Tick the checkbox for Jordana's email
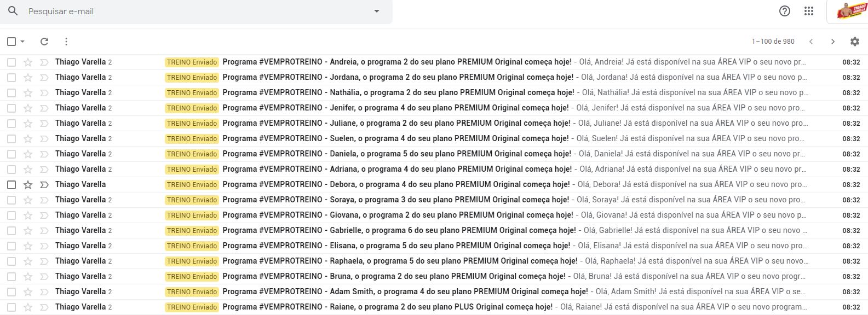The height and width of the screenshot is (315, 868). (x=12, y=78)
